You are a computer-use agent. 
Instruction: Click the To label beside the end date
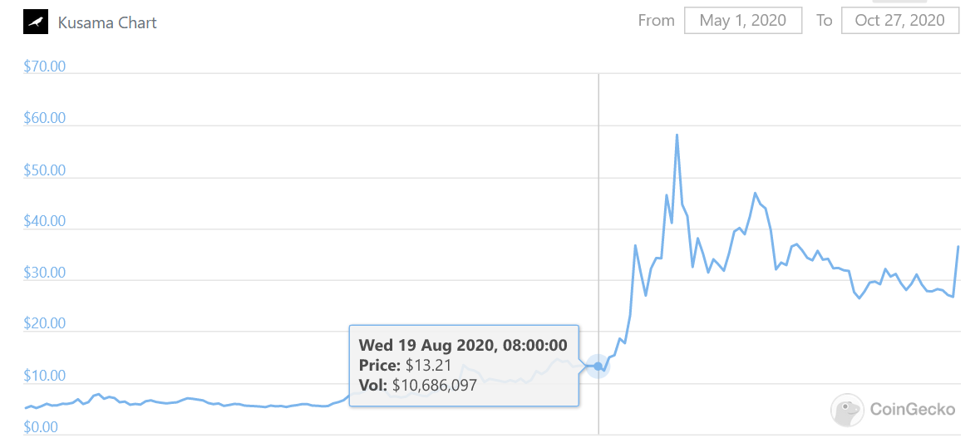pos(824,21)
